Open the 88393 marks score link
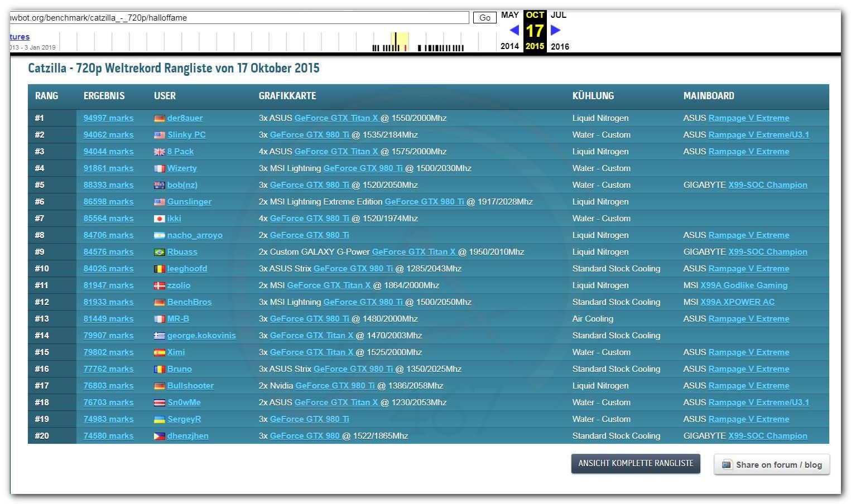The height and width of the screenshot is (504, 851). click(x=108, y=185)
